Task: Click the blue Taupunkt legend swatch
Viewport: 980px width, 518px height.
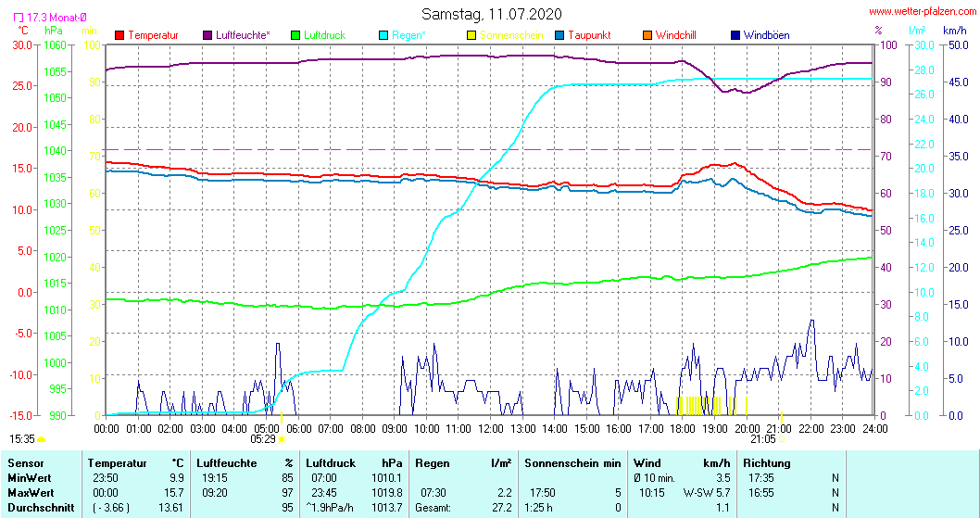Action: [559, 35]
